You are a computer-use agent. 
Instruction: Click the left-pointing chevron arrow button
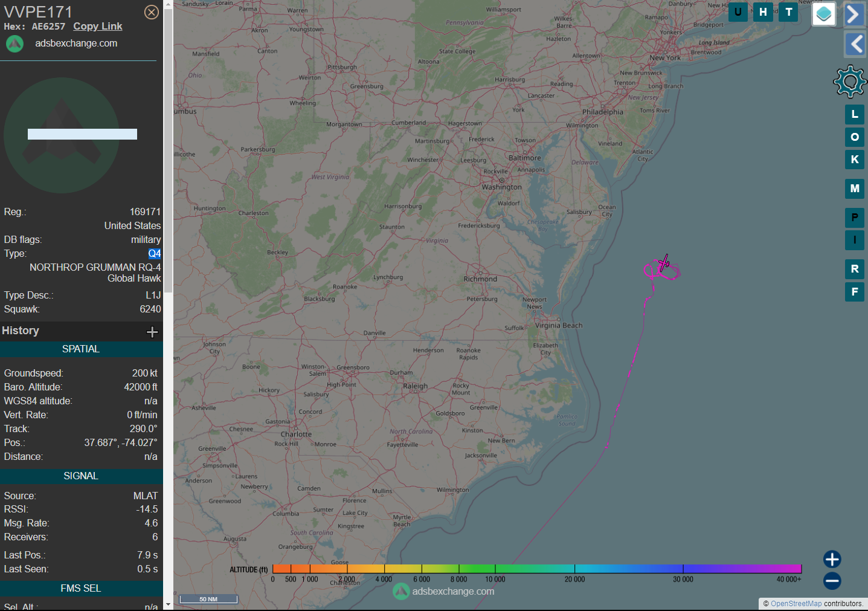pyautogui.click(x=854, y=44)
